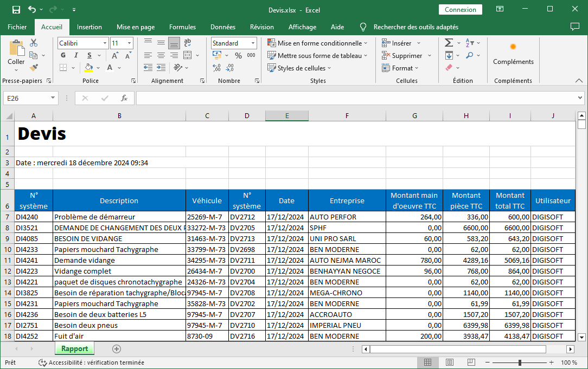
Task: Decrease indent icon
Action: tap(148, 68)
